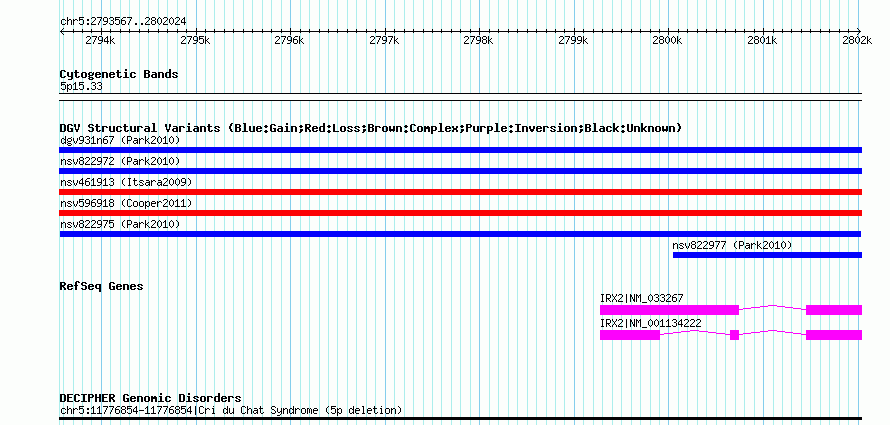Click the 2796k ruler tick label
The image size is (890, 425).
[289, 40]
